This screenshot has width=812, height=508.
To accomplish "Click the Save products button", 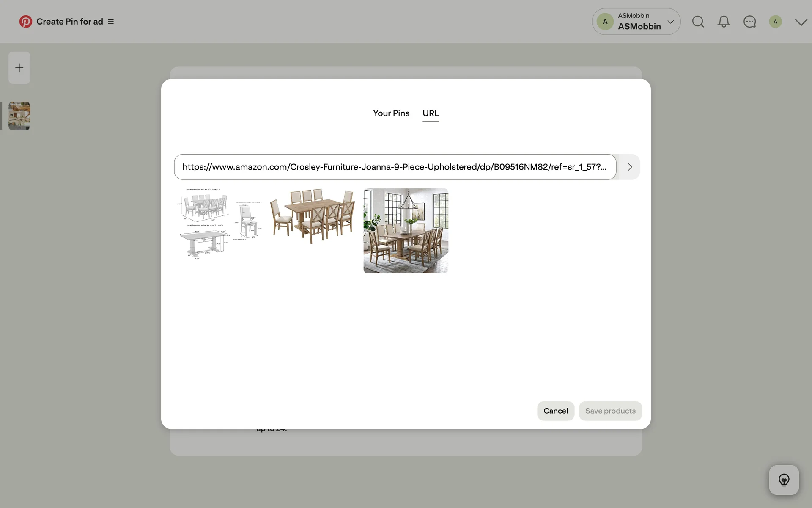I will (x=610, y=411).
